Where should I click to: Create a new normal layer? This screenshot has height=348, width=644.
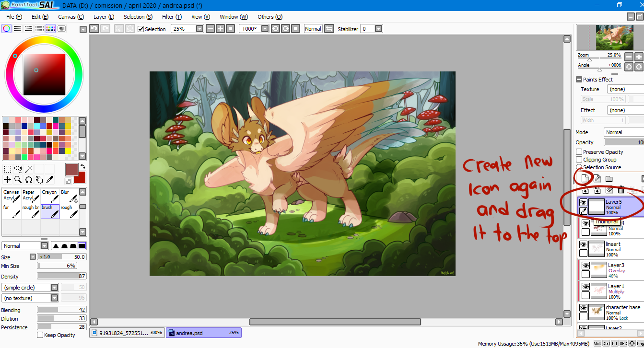coord(585,179)
